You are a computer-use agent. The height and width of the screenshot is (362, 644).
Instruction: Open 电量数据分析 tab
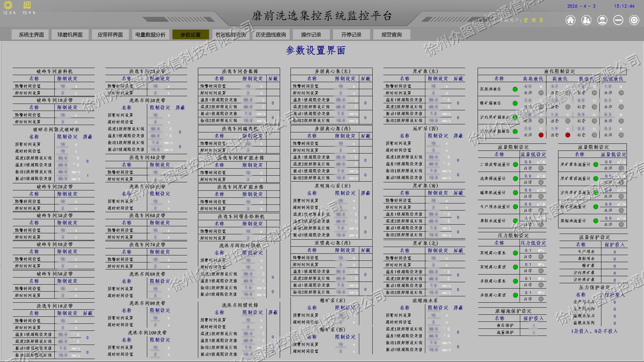click(150, 35)
